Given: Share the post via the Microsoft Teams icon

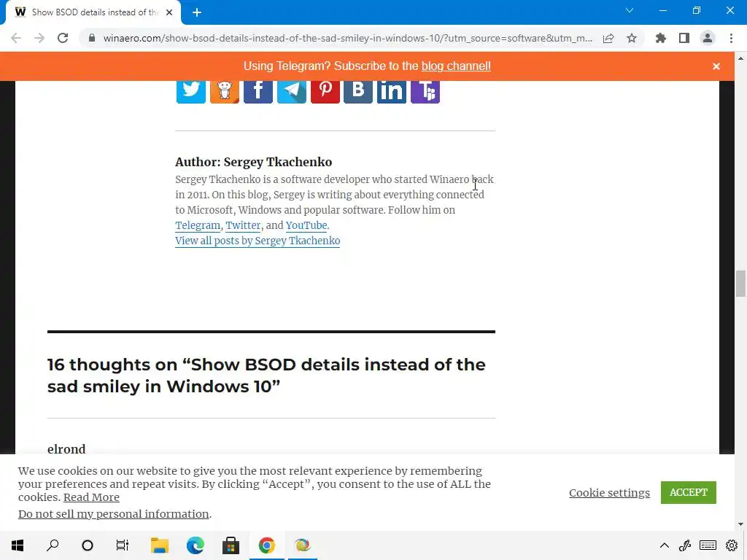Looking at the screenshot, I should pyautogui.click(x=425, y=90).
